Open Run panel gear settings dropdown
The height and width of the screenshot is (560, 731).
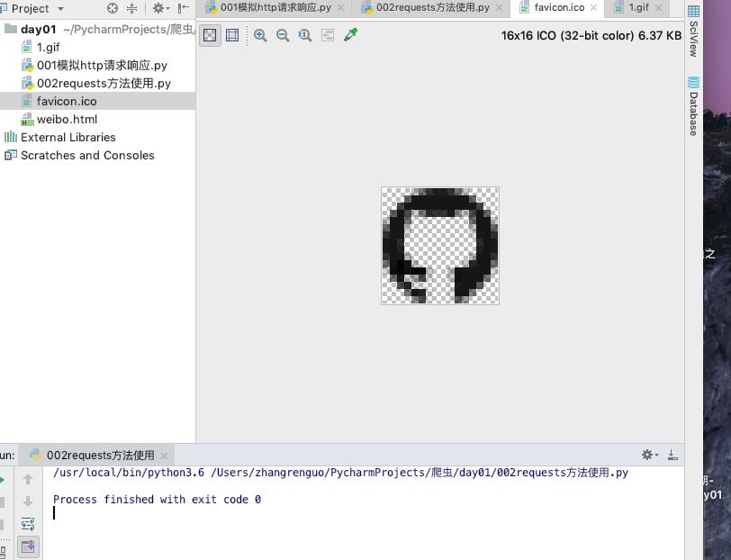(648, 456)
